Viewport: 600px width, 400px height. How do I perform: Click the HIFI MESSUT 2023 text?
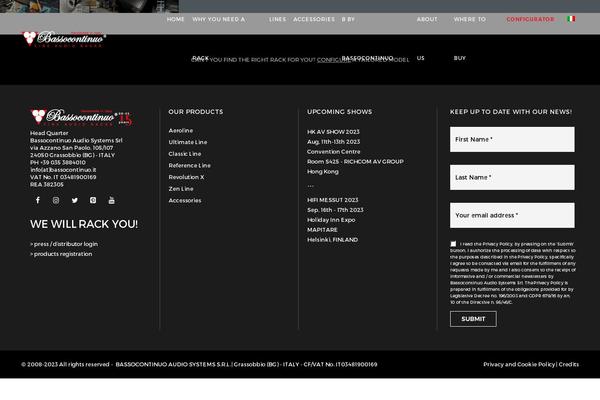[333, 200]
